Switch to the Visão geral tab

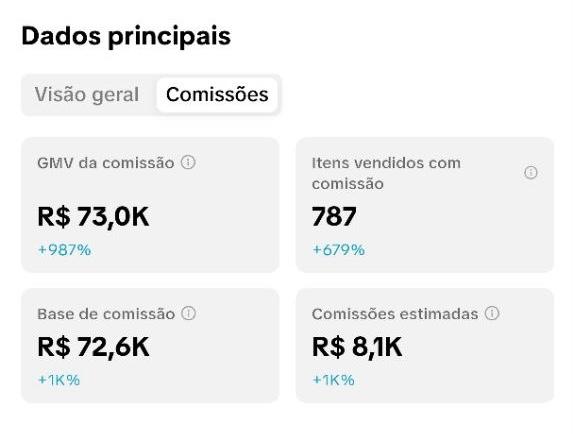tap(87, 95)
